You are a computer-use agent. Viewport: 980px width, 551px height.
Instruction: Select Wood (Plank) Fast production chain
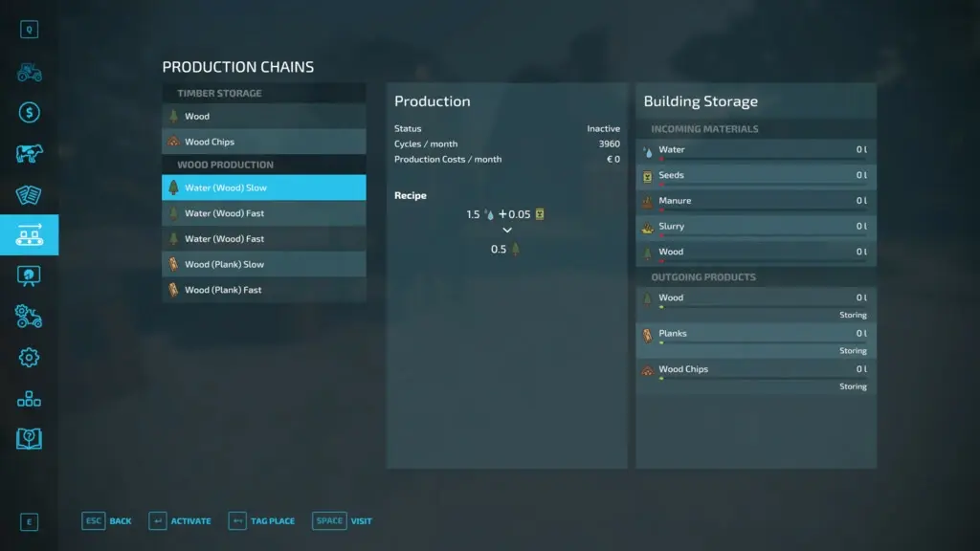click(x=264, y=290)
